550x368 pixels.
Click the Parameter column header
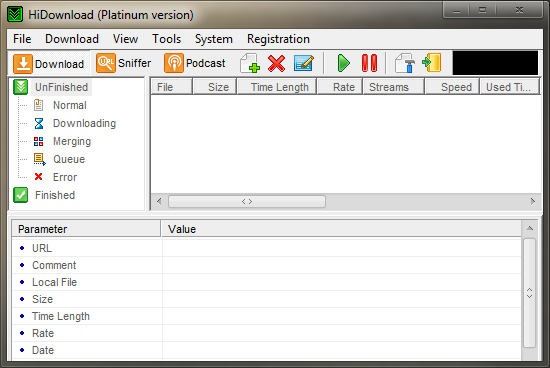86,229
